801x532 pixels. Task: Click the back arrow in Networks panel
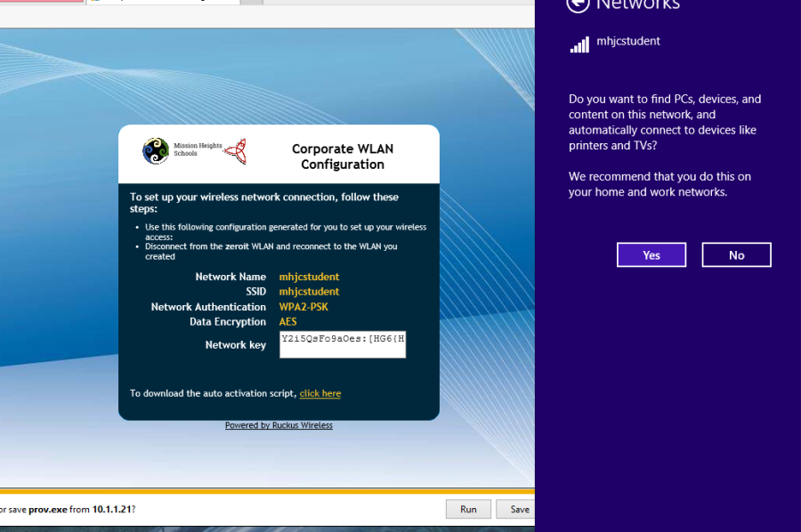click(578, 4)
